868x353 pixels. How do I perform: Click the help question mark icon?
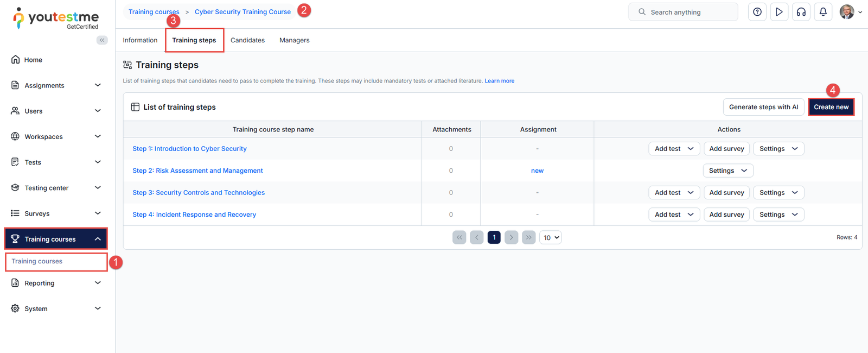[x=757, y=12]
